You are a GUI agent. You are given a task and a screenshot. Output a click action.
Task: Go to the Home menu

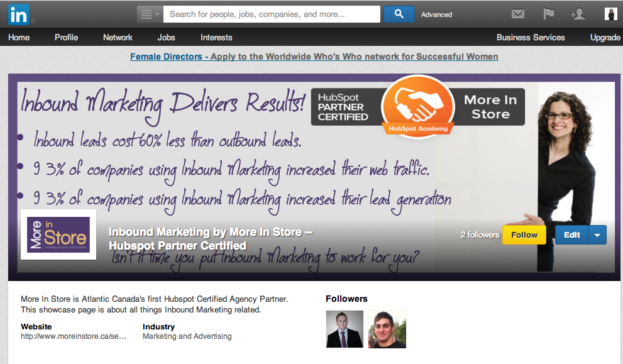(19, 37)
